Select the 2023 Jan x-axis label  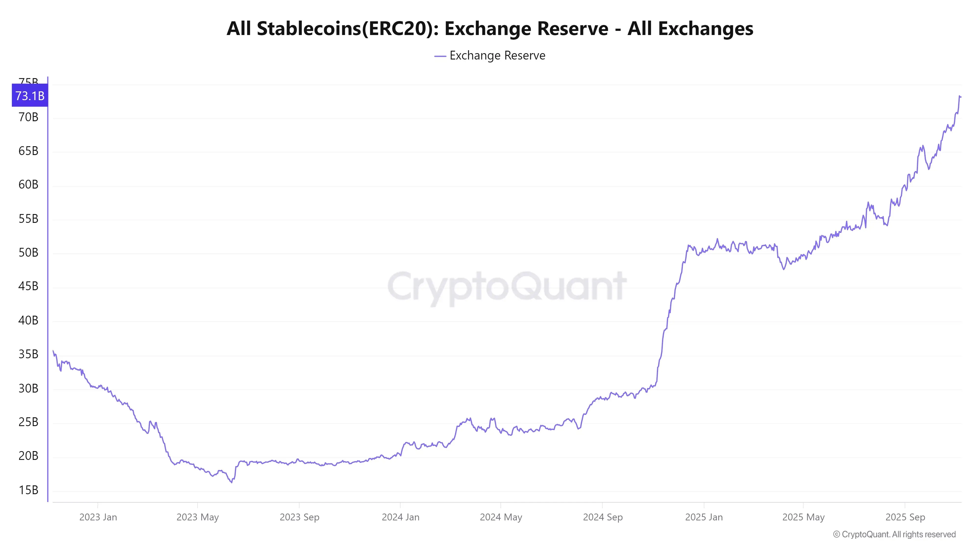pyautogui.click(x=98, y=517)
